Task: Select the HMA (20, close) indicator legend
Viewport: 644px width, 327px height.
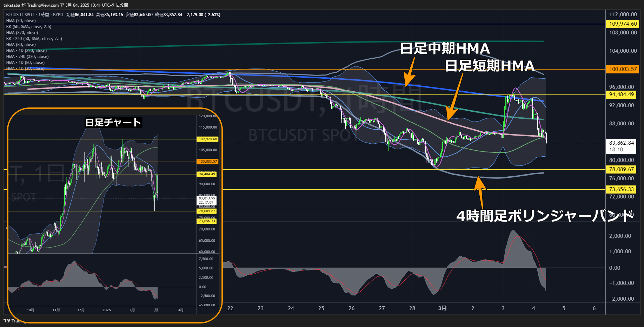Action: [21, 21]
